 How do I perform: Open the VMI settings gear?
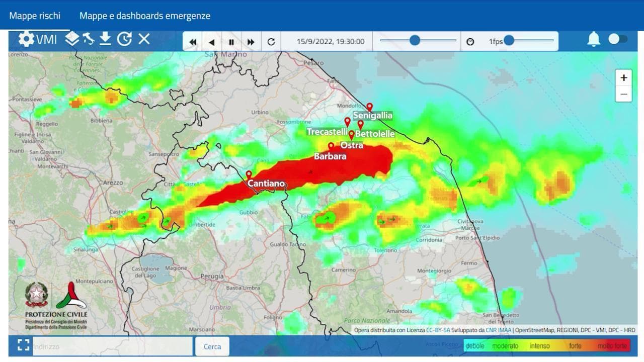coord(26,39)
